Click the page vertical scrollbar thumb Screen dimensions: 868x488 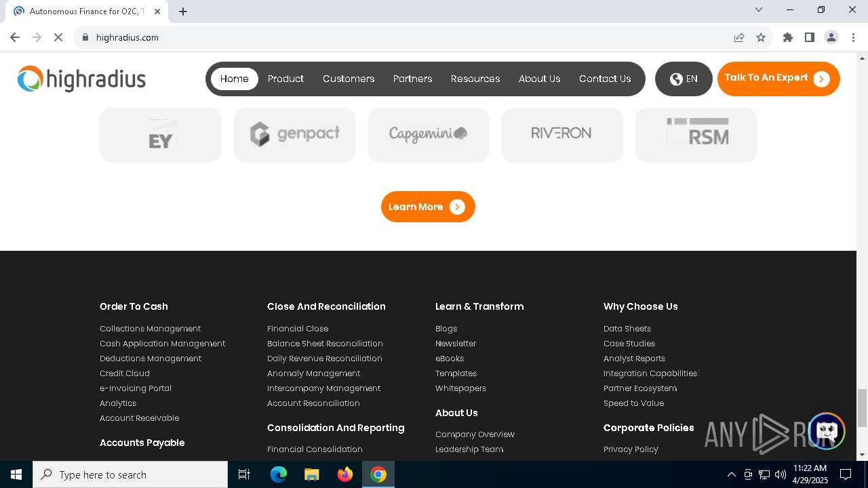(x=862, y=408)
